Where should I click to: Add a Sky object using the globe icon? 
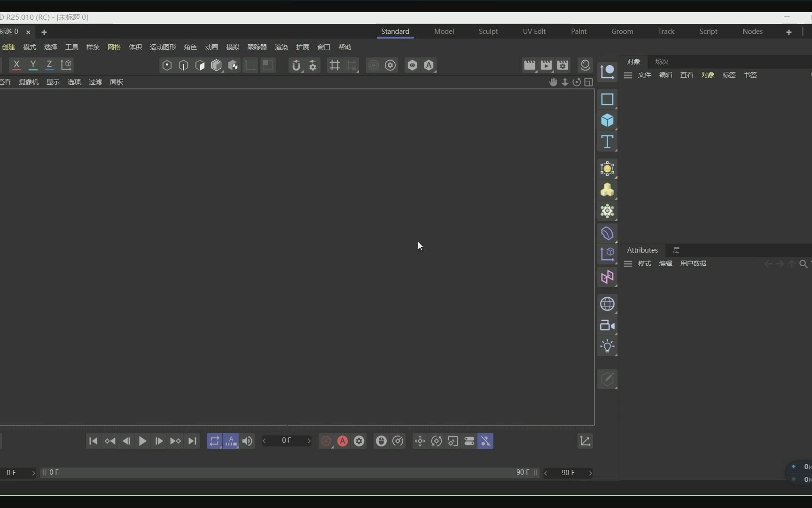click(x=608, y=304)
